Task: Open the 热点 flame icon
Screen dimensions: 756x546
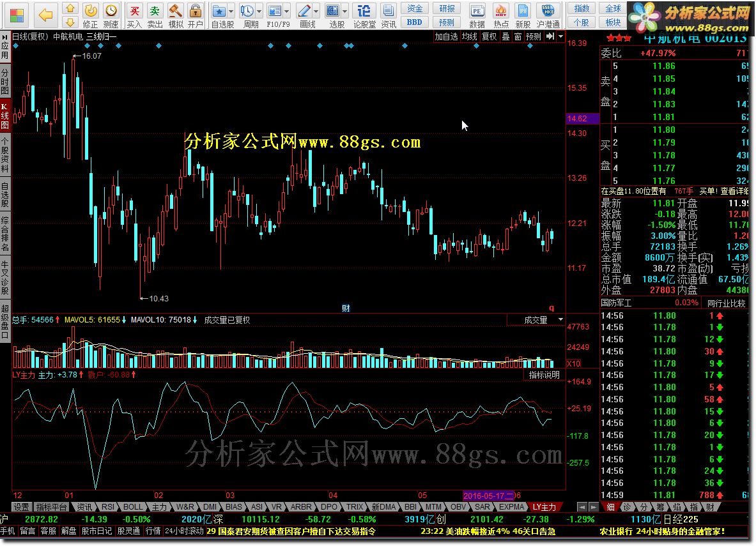Action: pos(501,15)
